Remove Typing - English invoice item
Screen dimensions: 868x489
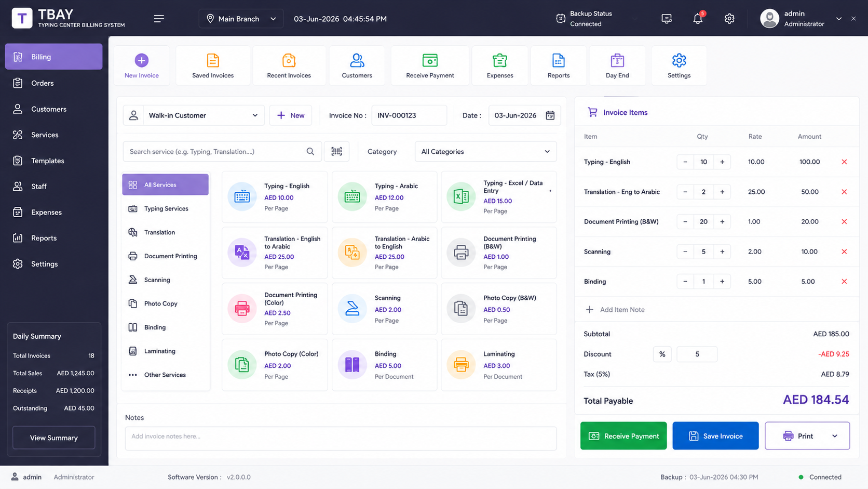pyautogui.click(x=844, y=162)
